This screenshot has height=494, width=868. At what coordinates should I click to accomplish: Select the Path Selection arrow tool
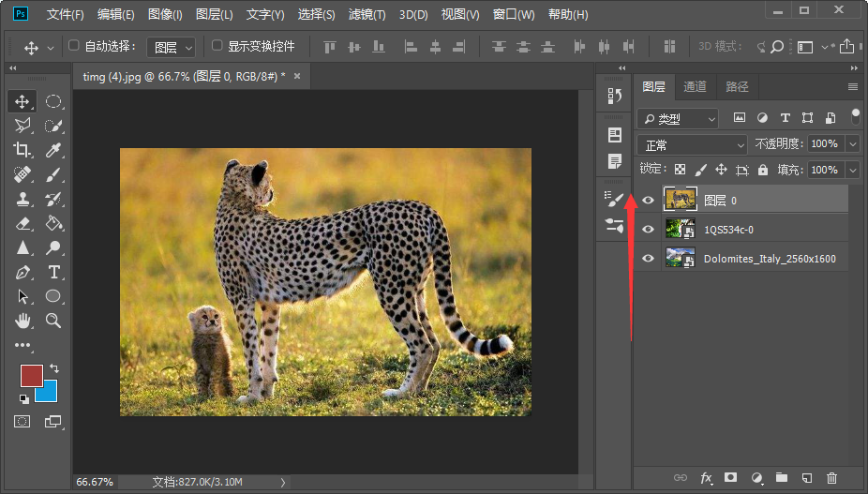pos(22,296)
